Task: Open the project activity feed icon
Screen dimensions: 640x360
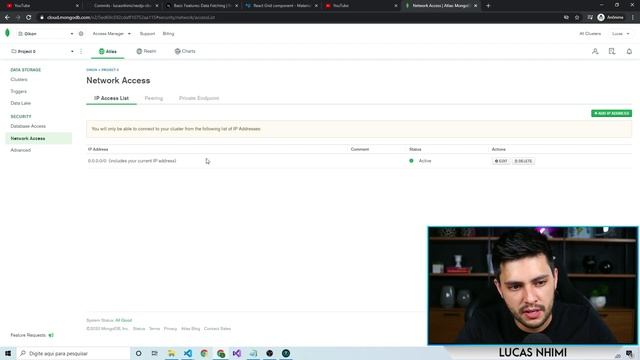Action: [x=612, y=51]
